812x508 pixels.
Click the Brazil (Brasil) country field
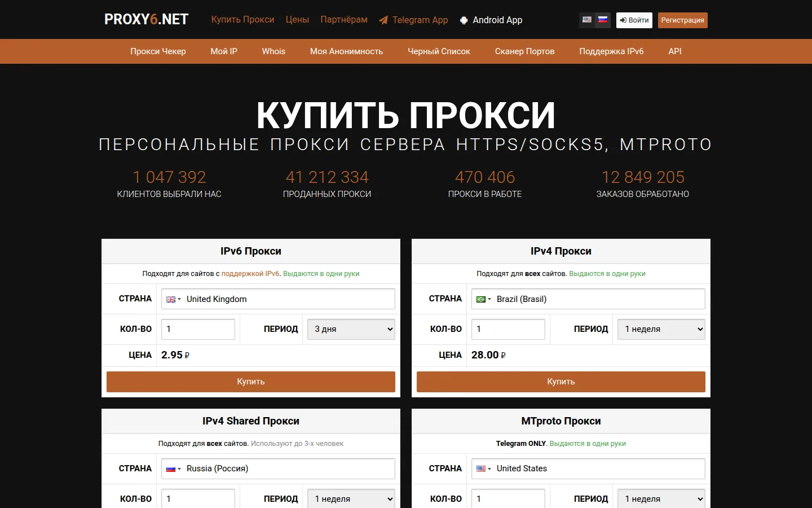pyautogui.click(x=588, y=299)
